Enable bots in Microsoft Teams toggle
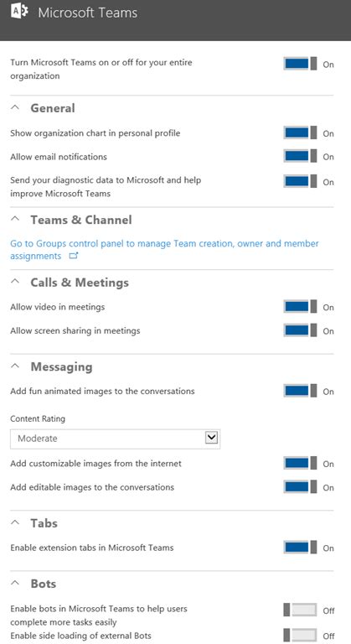The height and width of the screenshot is (644, 351). pos(300,610)
